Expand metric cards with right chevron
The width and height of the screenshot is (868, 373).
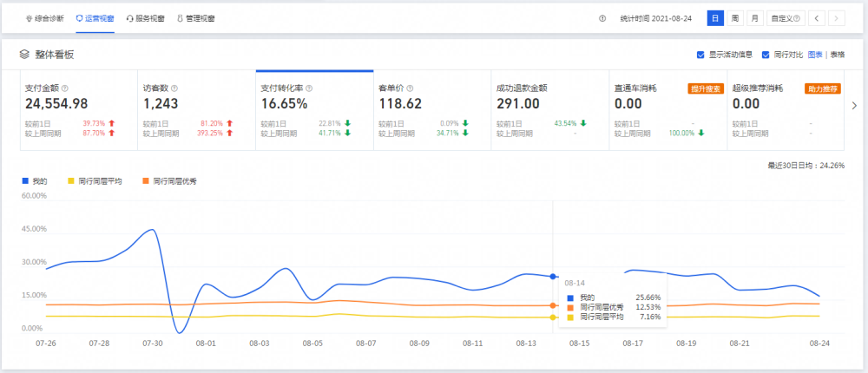(x=854, y=106)
